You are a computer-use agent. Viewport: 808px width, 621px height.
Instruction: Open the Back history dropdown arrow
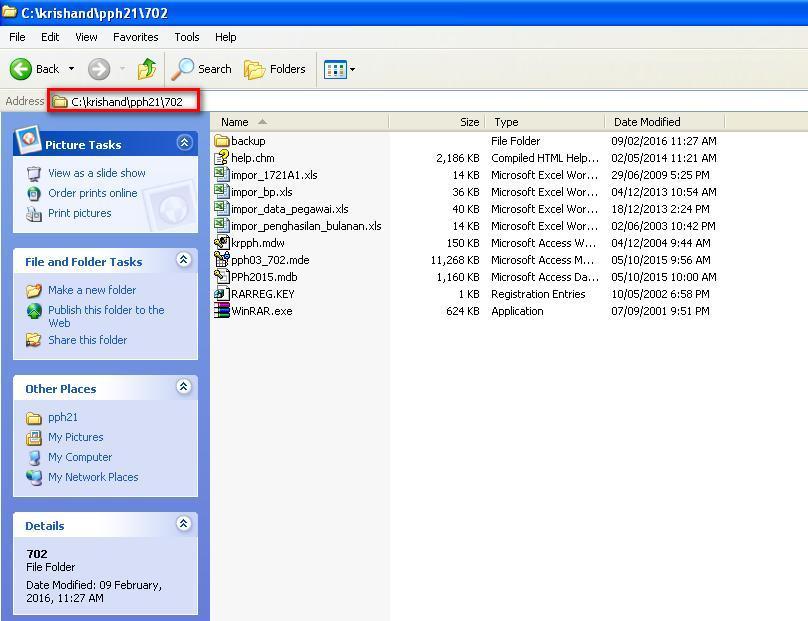[x=71, y=69]
